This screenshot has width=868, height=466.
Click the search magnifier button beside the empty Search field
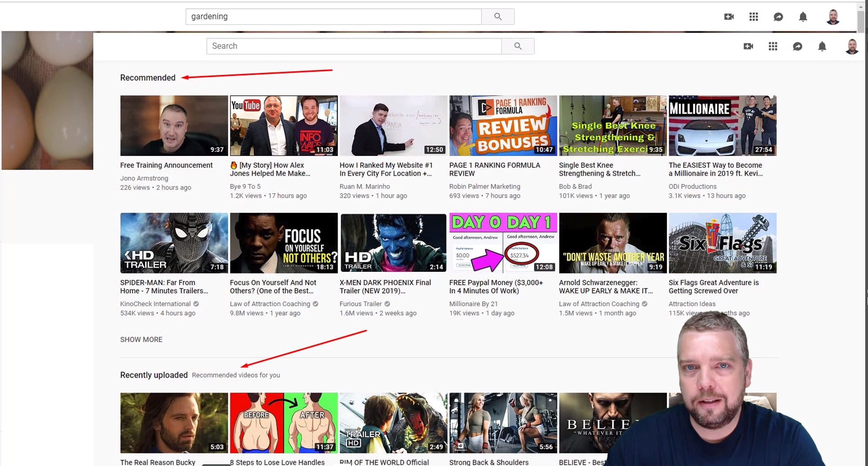coord(518,46)
